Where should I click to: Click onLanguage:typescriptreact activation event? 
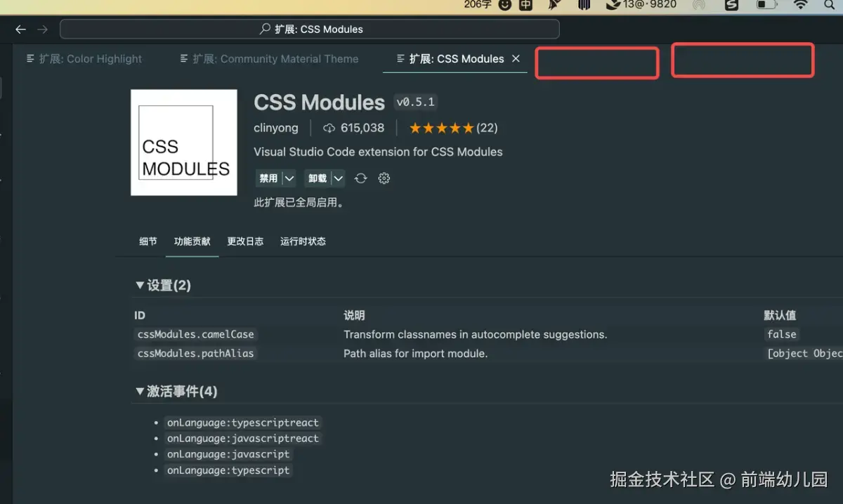[x=242, y=423]
